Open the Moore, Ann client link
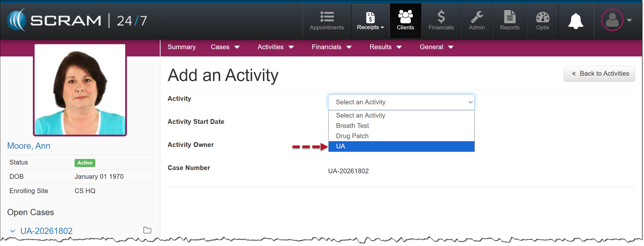Screen dimensions: 644x246 tap(29, 146)
